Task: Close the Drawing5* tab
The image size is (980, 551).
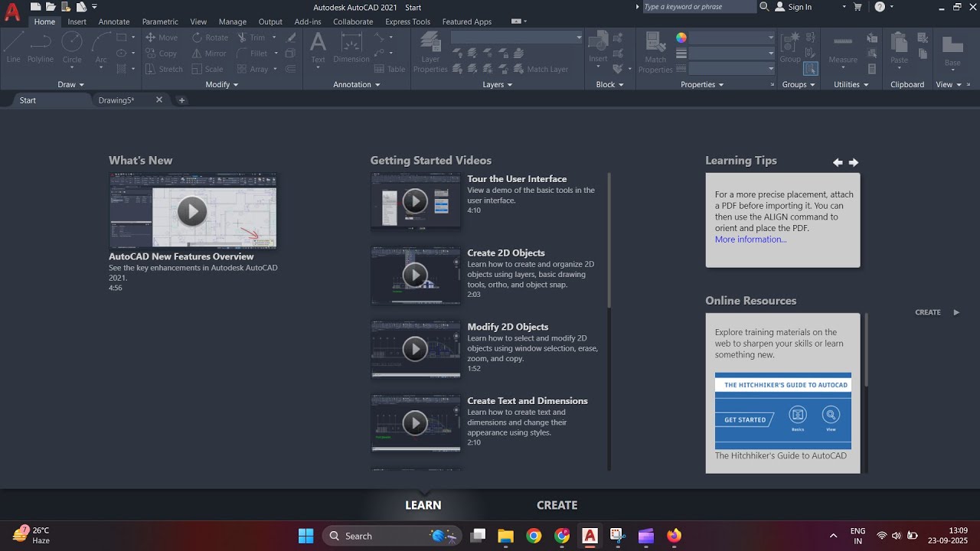Action: (159, 100)
